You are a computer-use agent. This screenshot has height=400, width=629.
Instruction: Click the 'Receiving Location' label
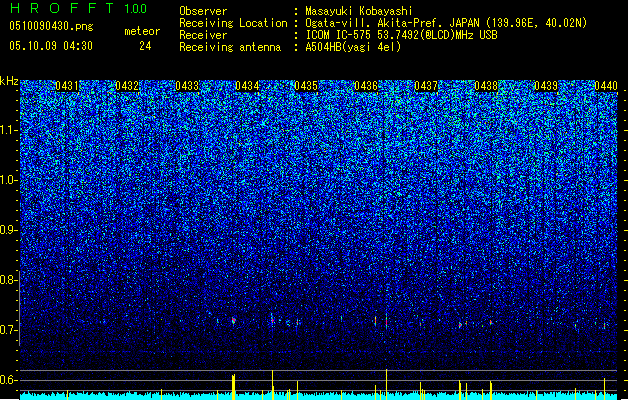pyautogui.click(x=233, y=23)
